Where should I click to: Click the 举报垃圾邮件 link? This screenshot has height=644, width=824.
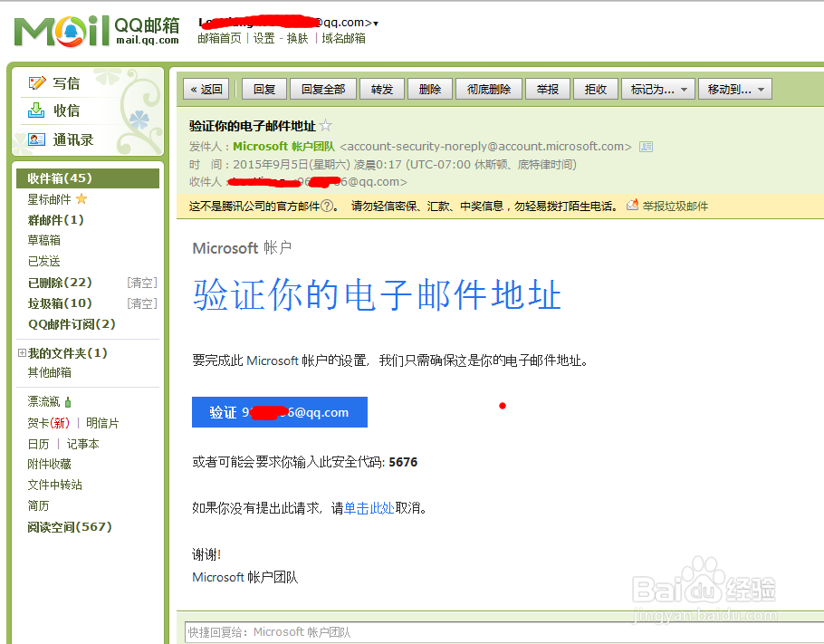click(675, 207)
